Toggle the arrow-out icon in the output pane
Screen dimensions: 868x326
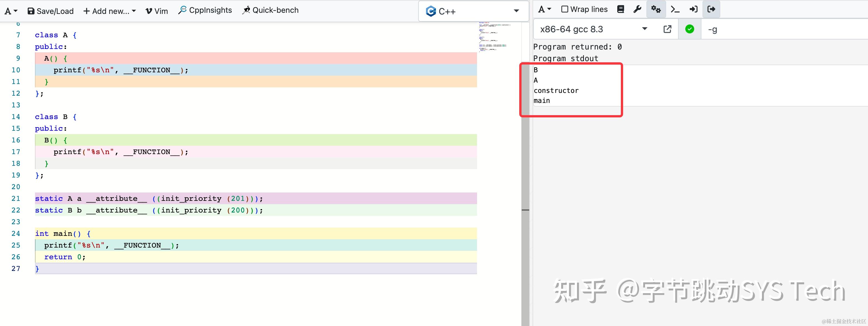pos(711,9)
